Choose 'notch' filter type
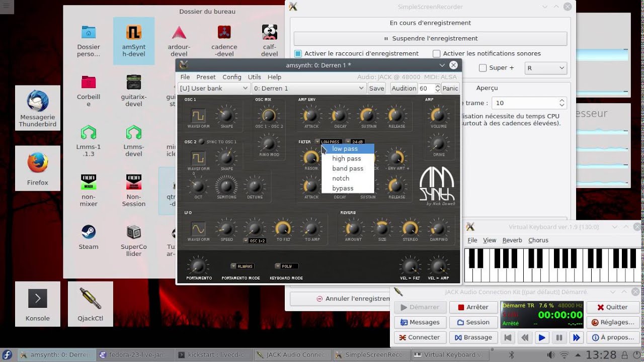Screen dimensions: 644x362 coord(348,178)
